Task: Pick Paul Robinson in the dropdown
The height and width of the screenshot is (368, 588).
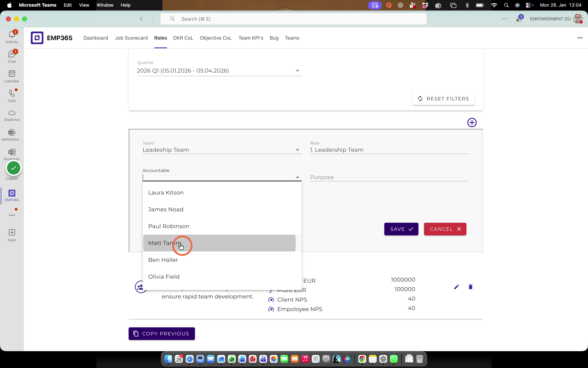Action: pyautogui.click(x=222, y=226)
